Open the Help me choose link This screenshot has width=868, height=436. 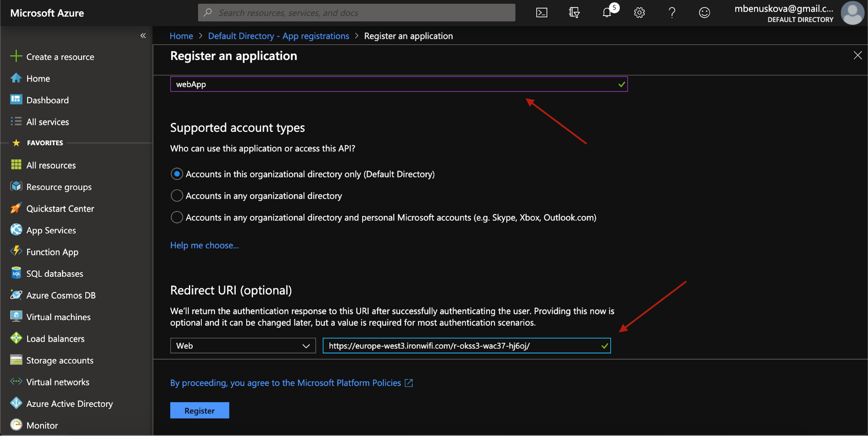pyautogui.click(x=204, y=245)
